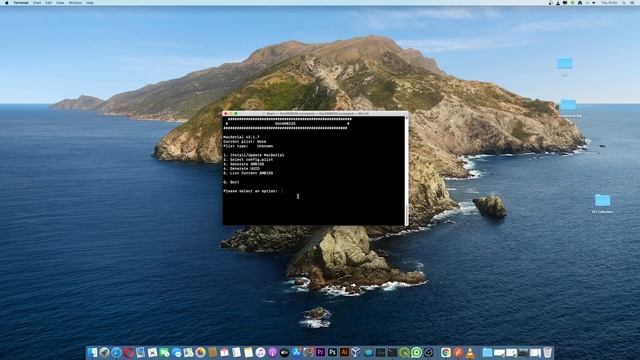The image size is (640, 360).
Task: Launch Adobe Premiere Pro from dock
Action: [320, 352]
